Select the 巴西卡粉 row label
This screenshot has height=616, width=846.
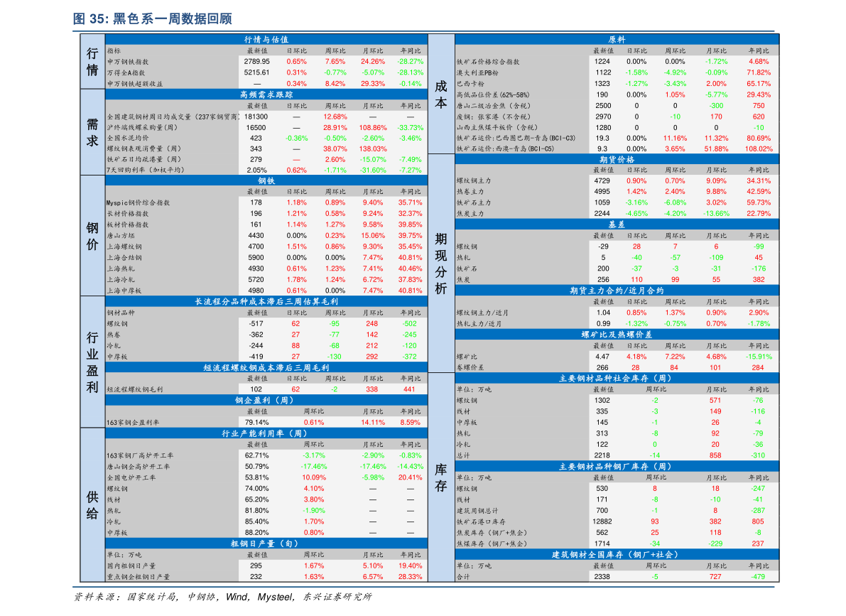tap(470, 85)
